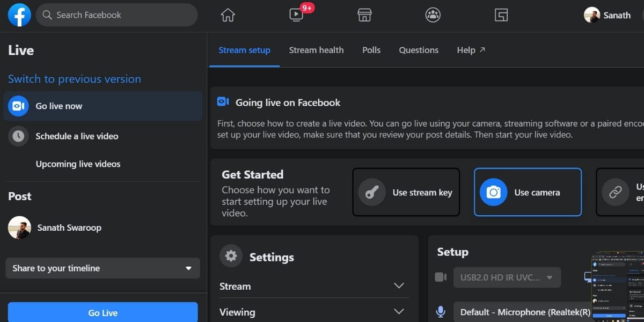The width and height of the screenshot is (644, 322).
Task: Open the Home feed icon
Action: pos(228,15)
